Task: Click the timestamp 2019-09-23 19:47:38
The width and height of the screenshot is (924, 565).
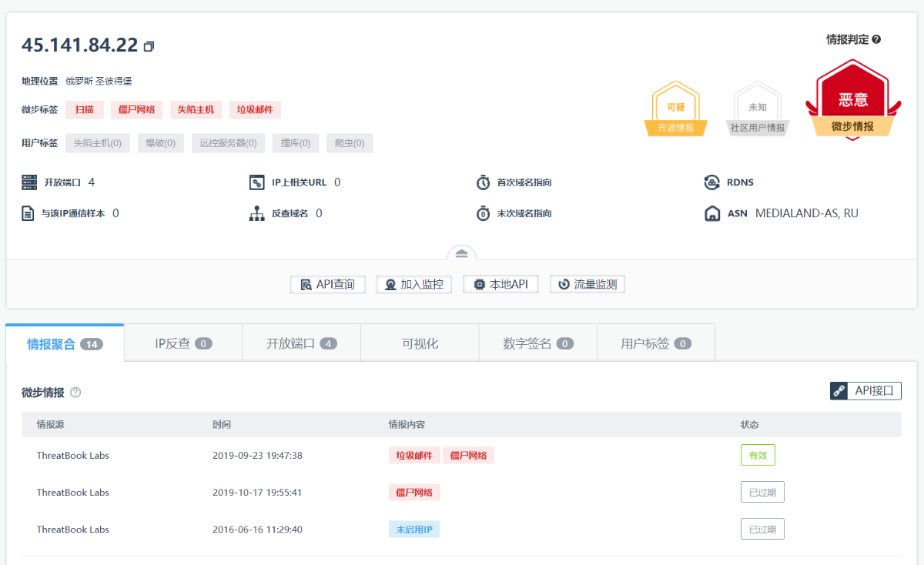Action: pos(257,456)
